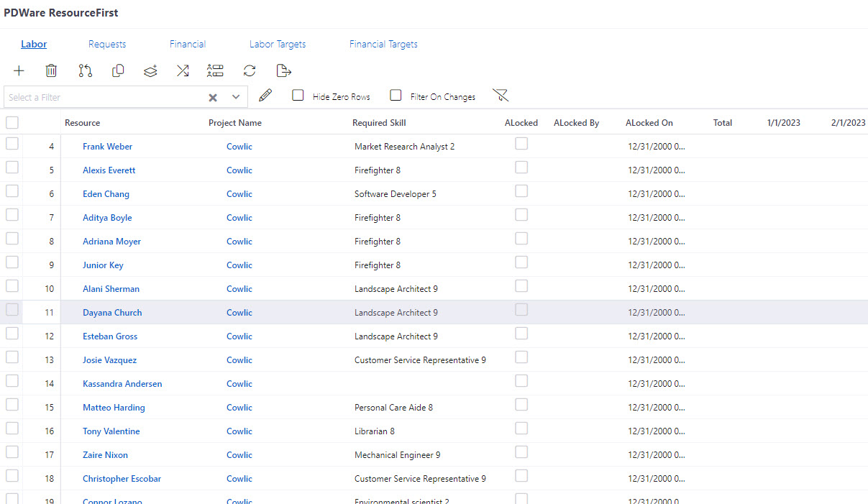Click the pencil edit filter icon
This screenshot has width=868, height=504.
[x=265, y=94]
